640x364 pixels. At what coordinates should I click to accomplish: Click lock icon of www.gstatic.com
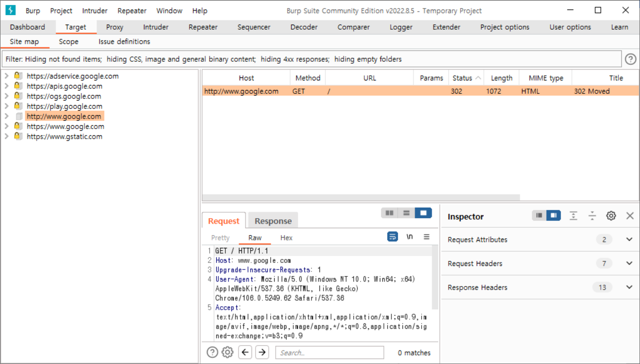[18, 136]
